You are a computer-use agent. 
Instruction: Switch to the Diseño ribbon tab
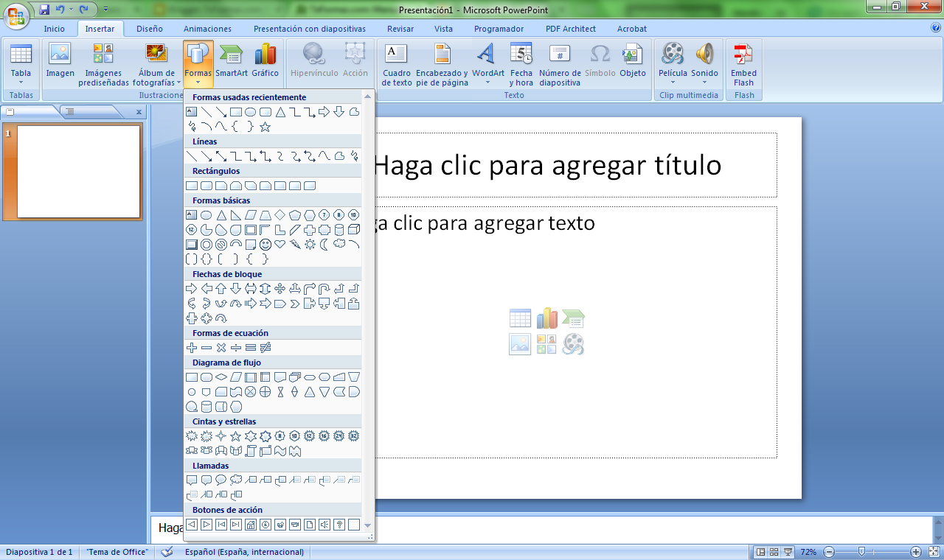pyautogui.click(x=149, y=29)
